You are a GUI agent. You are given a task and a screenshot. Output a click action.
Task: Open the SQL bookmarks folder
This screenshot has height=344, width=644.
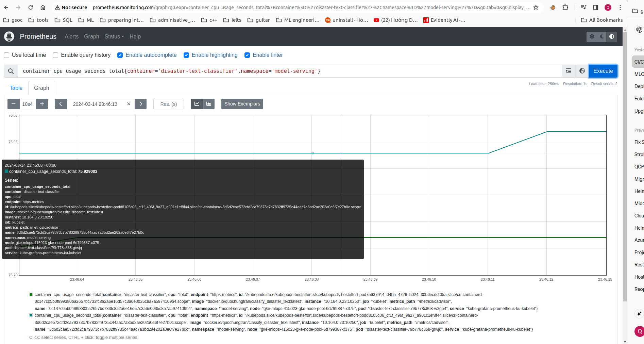point(64,20)
